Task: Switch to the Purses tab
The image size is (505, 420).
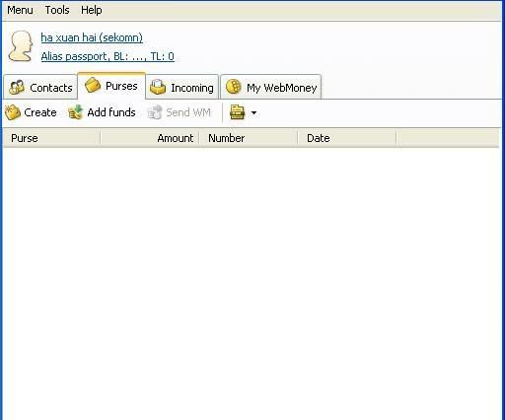Action: click(x=111, y=86)
